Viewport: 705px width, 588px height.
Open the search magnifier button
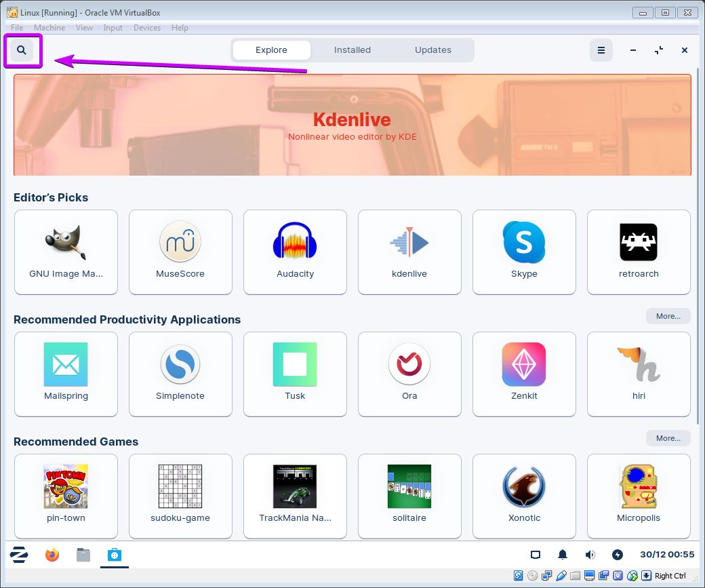pyautogui.click(x=22, y=50)
